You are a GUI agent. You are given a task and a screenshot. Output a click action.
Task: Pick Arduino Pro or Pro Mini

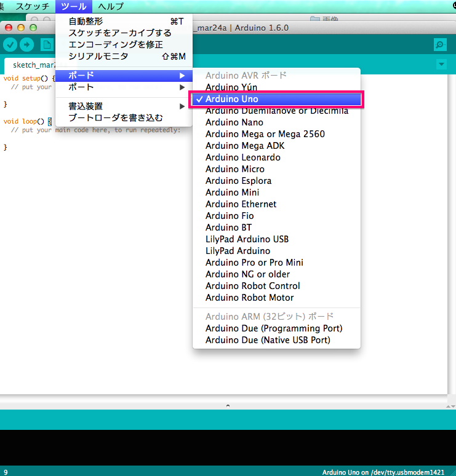(276, 263)
